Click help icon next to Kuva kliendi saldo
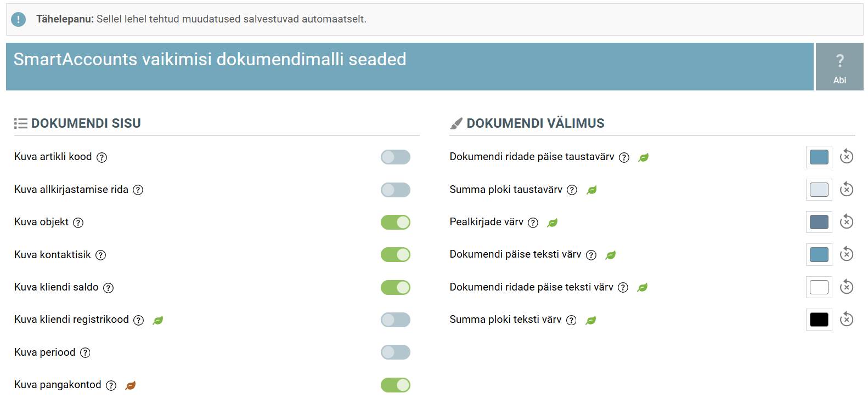The image size is (868, 410). pos(109,288)
